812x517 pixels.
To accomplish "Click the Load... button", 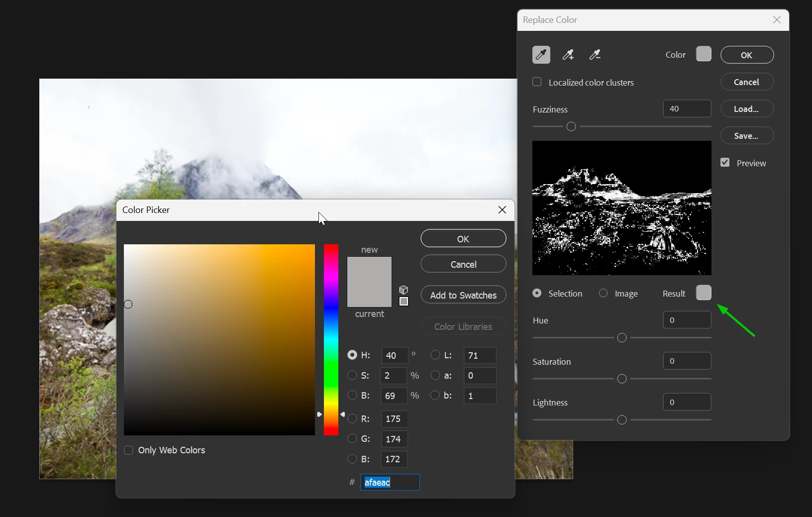I will click(x=747, y=109).
